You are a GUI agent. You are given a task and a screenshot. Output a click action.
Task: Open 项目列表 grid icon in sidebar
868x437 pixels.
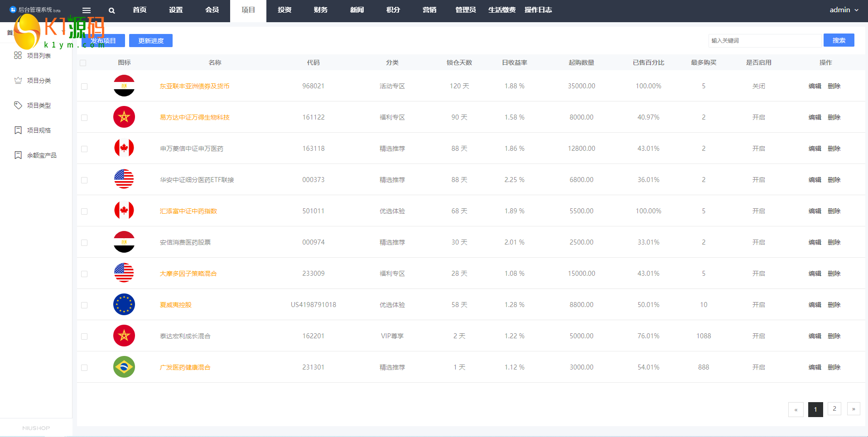[18, 55]
